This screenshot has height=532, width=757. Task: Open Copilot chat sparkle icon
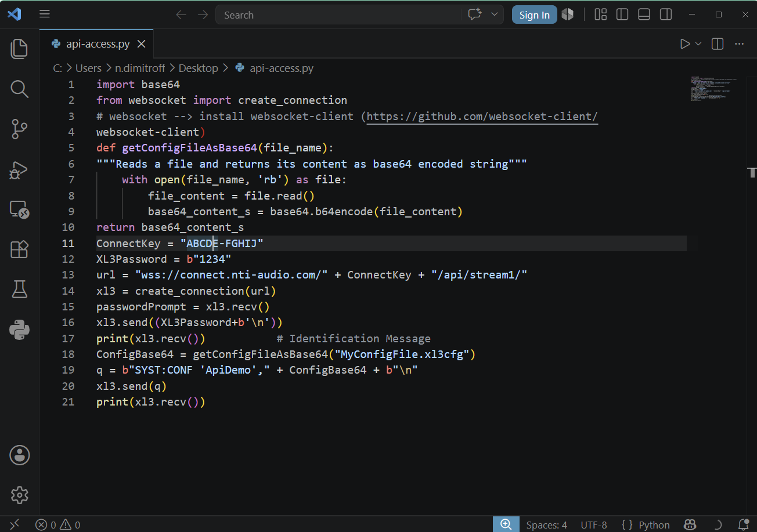pyautogui.click(x=475, y=15)
